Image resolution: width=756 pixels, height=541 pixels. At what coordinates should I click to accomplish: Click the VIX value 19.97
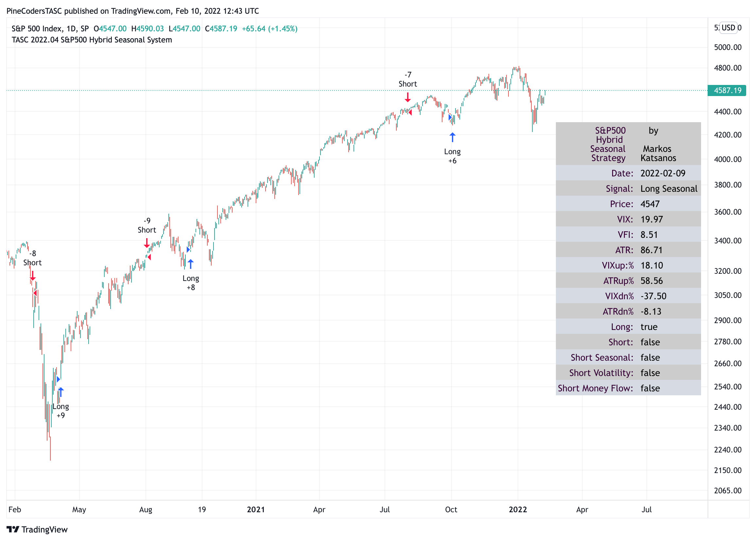(x=652, y=220)
